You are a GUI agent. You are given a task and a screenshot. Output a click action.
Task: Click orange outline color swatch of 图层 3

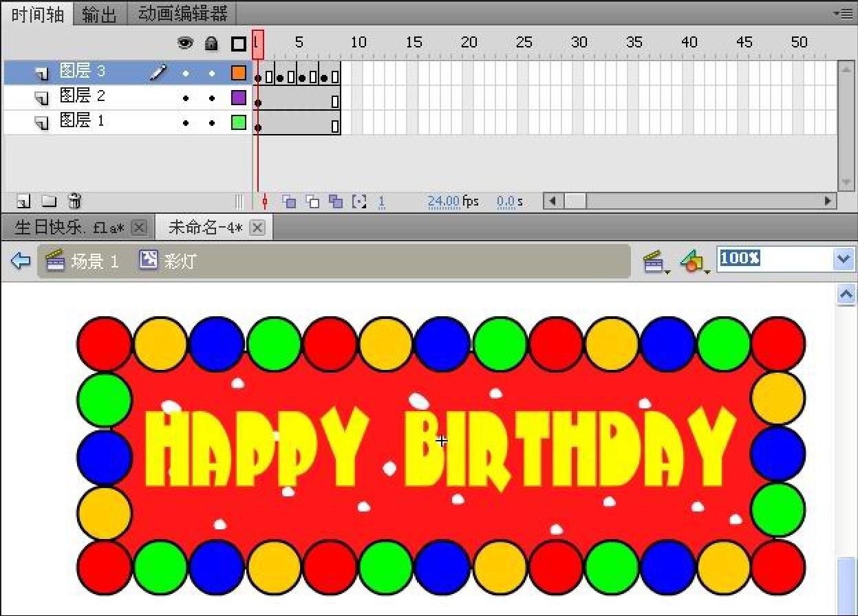pos(239,72)
